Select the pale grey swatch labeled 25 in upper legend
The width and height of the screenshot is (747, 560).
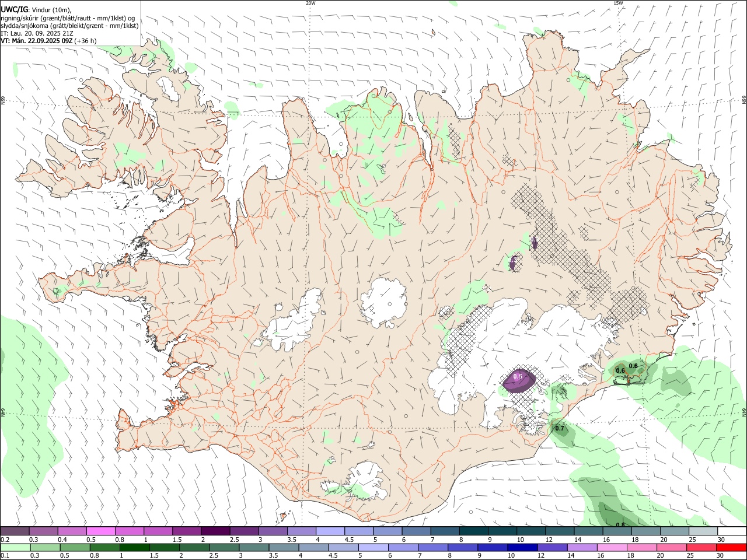click(x=703, y=531)
